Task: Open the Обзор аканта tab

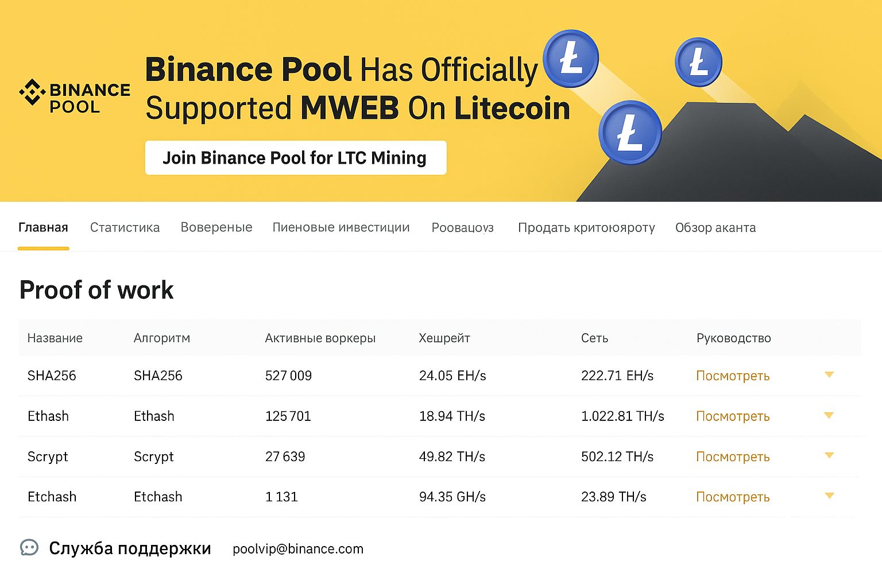Action: [x=715, y=228]
